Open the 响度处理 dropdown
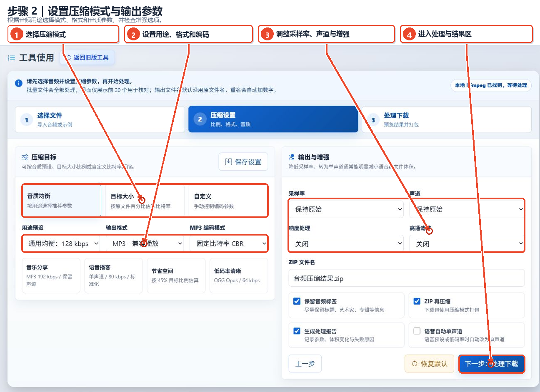540x392 pixels. (x=346, y=244)
